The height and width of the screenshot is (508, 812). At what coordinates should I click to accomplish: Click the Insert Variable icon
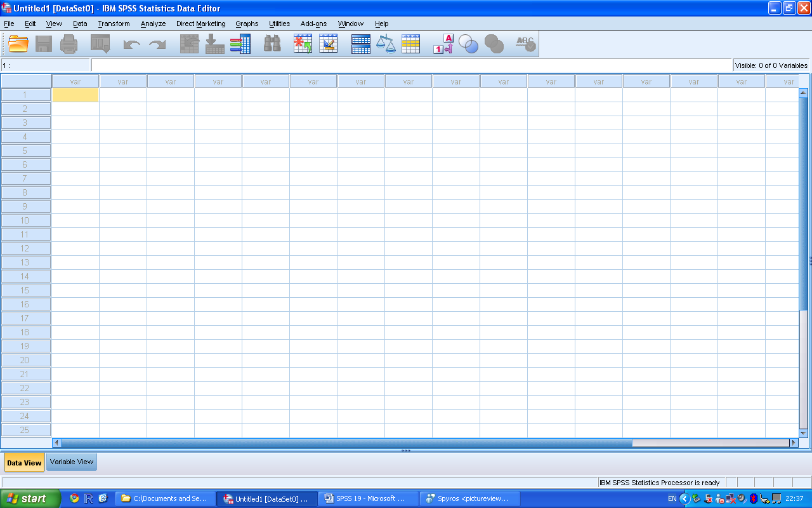pos(328,44)
